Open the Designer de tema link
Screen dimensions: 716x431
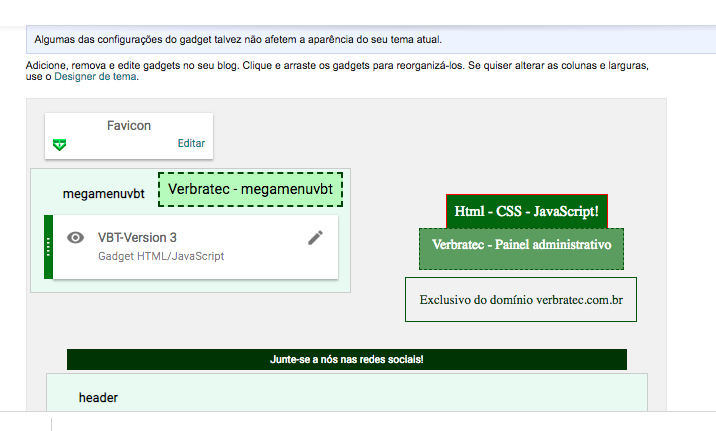(x=95, y=77)
